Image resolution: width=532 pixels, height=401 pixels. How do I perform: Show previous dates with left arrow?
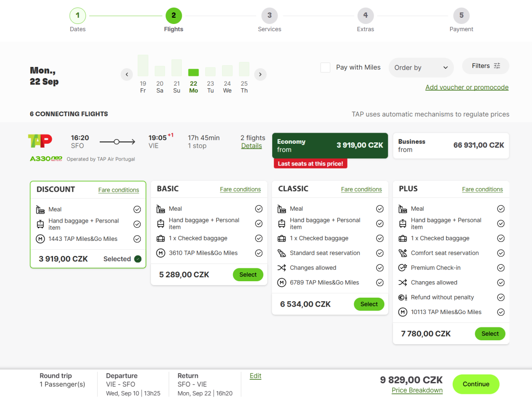click(x=127, y=75)
